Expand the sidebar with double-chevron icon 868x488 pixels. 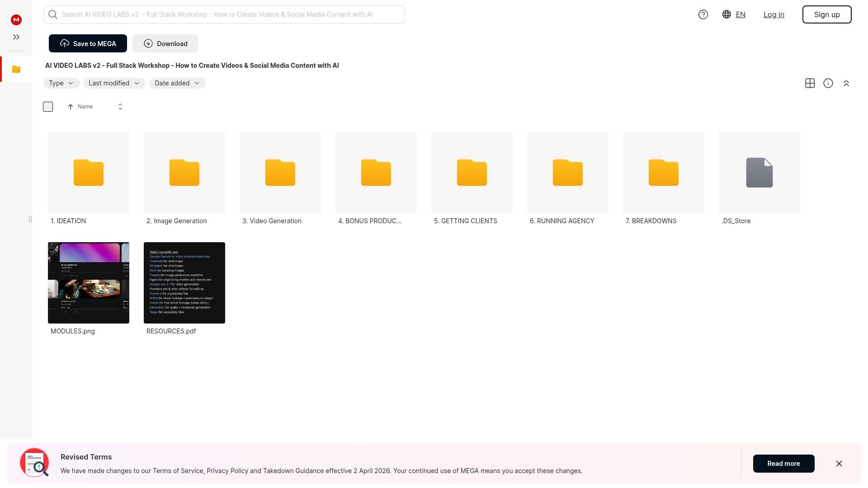coord(16,37)
